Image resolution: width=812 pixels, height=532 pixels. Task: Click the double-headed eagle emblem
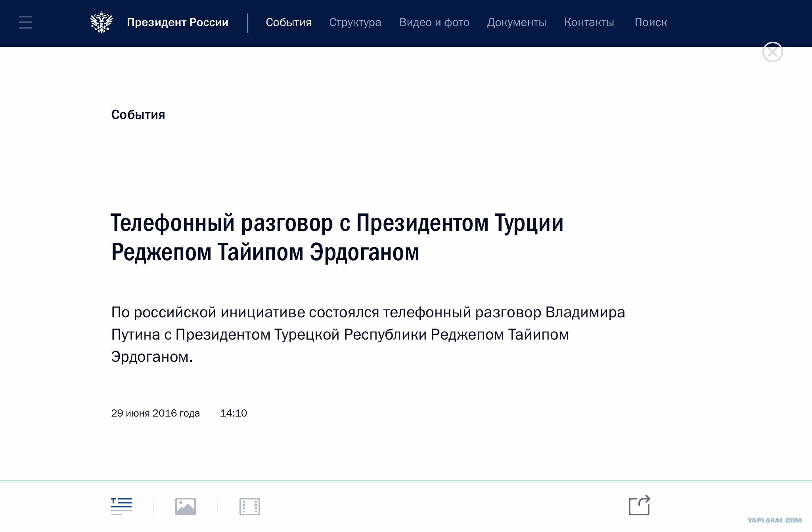point(101,22)
